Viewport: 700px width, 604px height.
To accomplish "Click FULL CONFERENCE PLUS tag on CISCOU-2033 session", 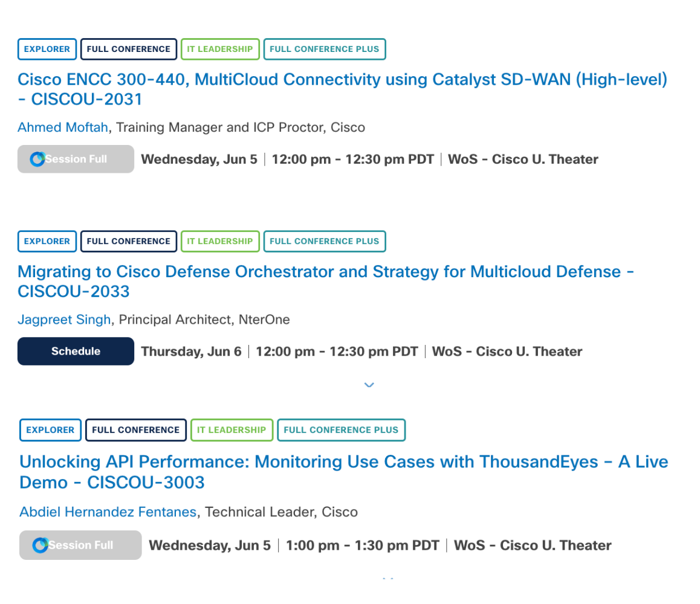I will 325,242.
